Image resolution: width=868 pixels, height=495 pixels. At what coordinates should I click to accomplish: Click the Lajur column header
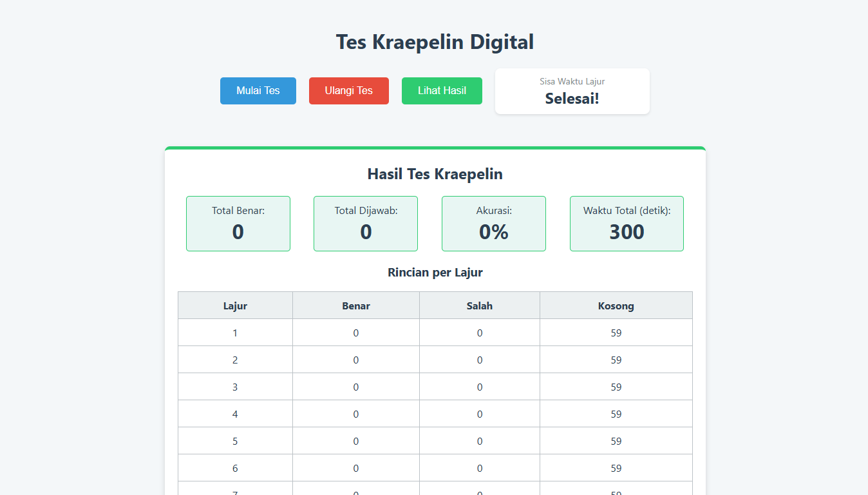click(235, 306)
